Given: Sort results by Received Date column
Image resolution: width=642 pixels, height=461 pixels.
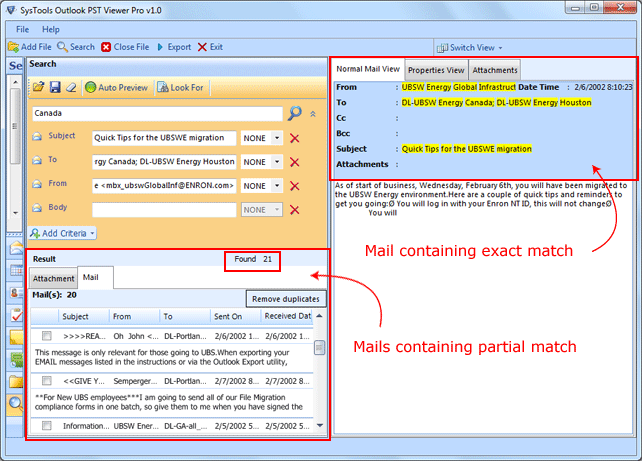Looking at the screenshot, I should tap(288, 316).
